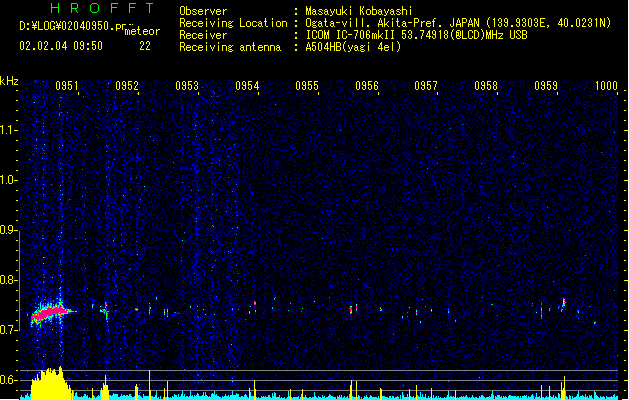Click the 0953 time marker
The height and width of the screenshot is (400, 629).
187,86
